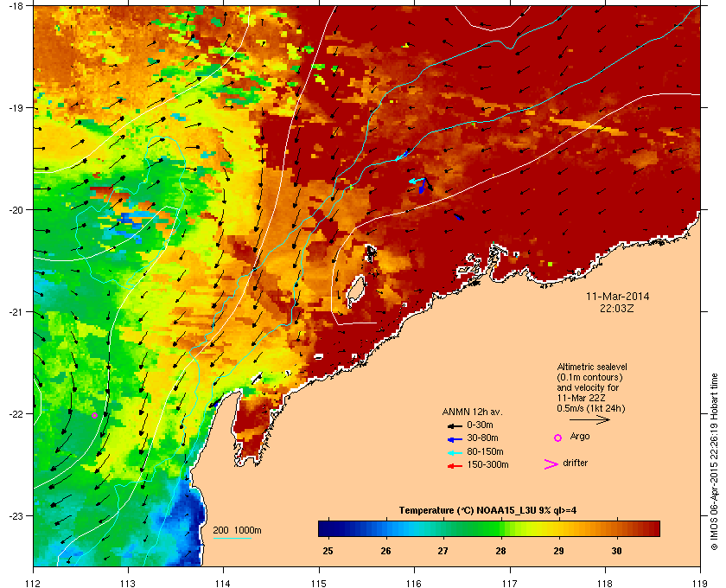
Task: Click the magenta drifter chevron legend symbol
Action: (x=551, y=464)
